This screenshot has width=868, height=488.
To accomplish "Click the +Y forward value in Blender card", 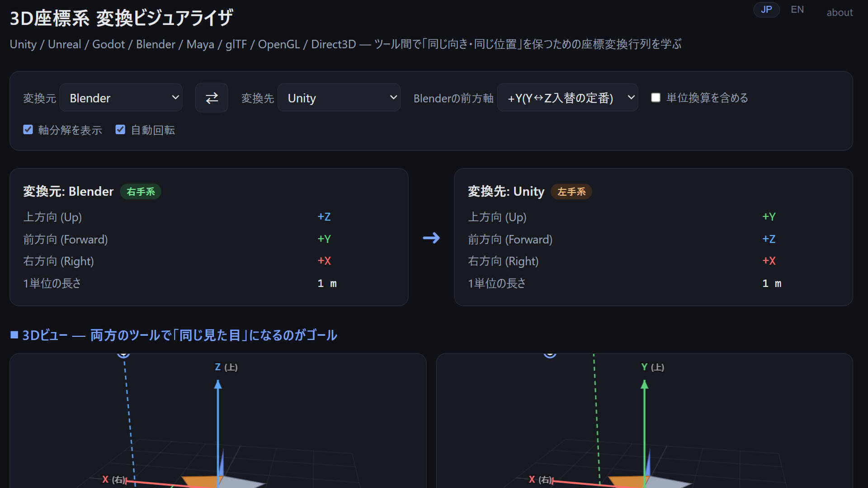I will 324,239.
